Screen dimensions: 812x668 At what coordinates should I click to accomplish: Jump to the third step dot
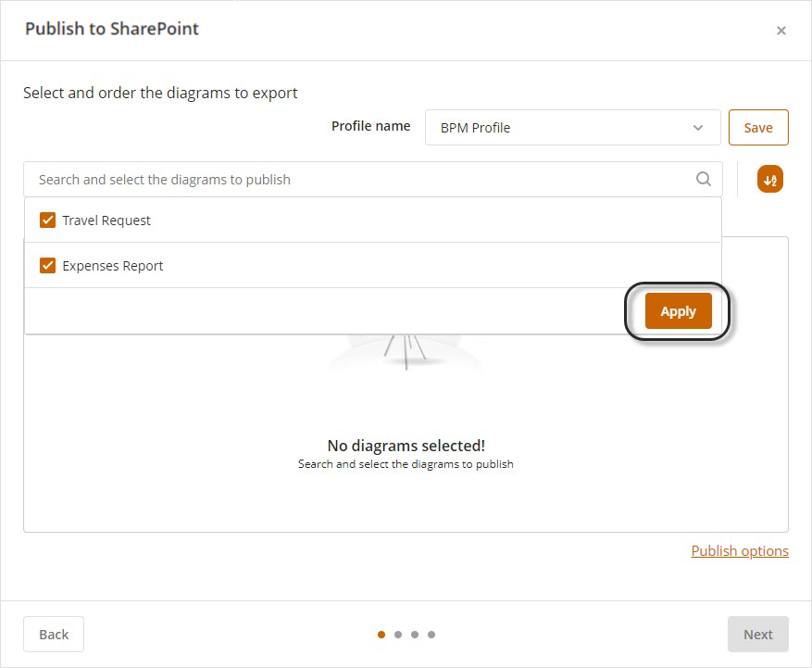tap(415, 635)
